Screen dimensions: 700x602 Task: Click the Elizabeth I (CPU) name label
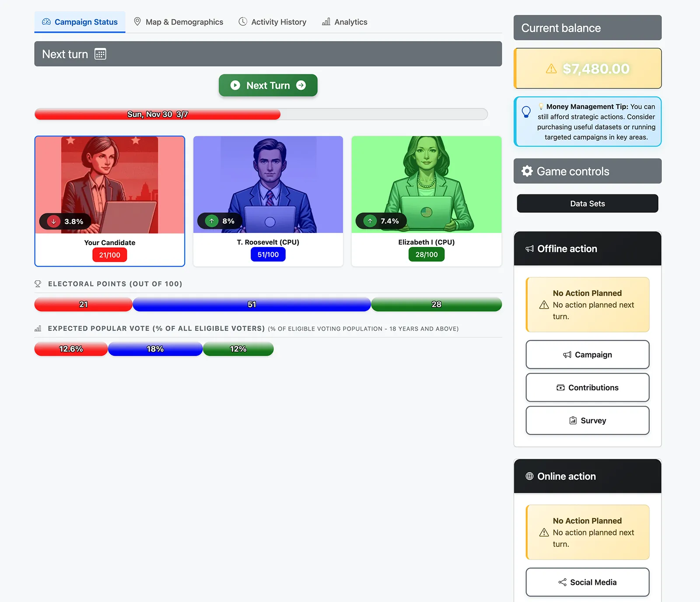tap(427, 242)
